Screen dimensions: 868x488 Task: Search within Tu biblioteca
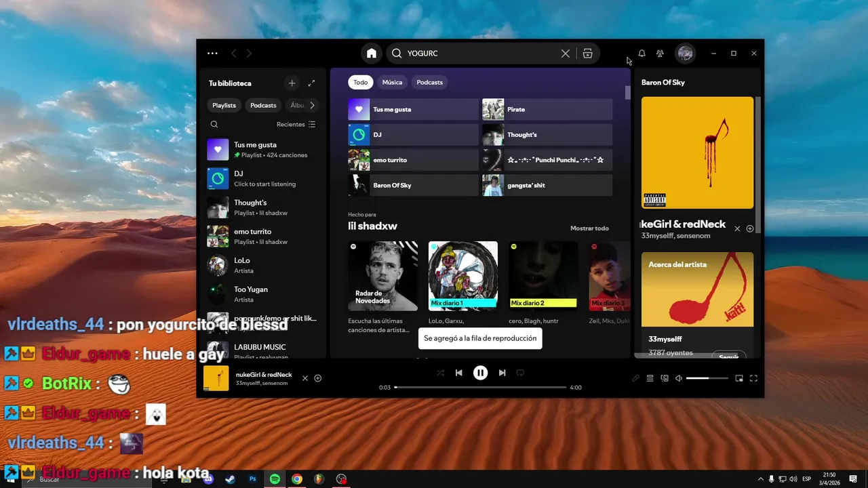click(214, 125)
